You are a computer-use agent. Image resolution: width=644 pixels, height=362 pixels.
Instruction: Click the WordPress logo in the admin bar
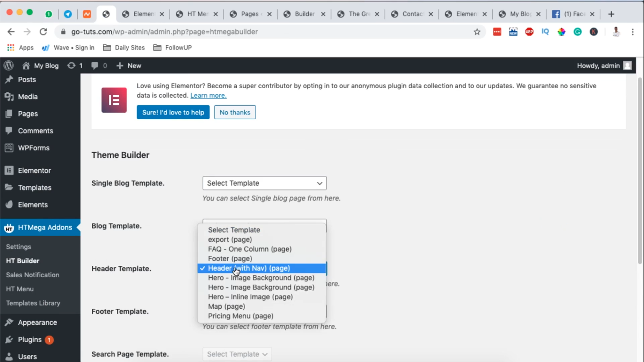[x=8, y=66]
